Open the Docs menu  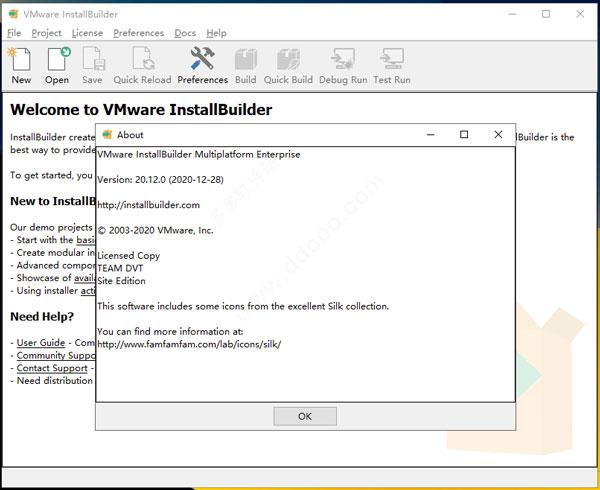click(185, 33)
